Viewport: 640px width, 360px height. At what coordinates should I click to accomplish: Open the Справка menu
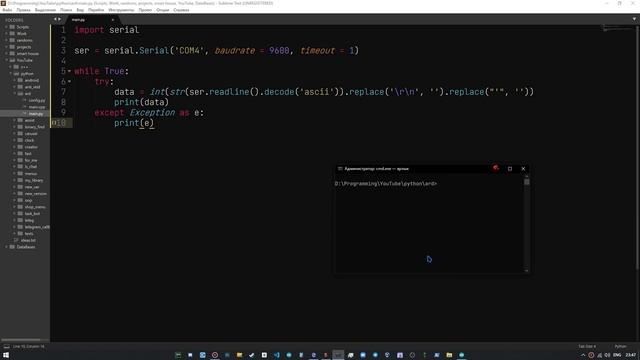point(181,10)
